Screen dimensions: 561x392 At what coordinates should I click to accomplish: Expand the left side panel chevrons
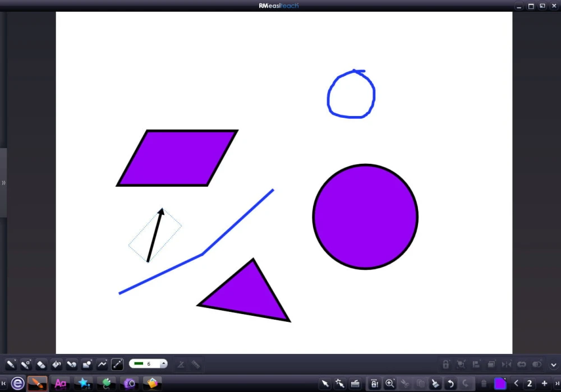(3, 183)
